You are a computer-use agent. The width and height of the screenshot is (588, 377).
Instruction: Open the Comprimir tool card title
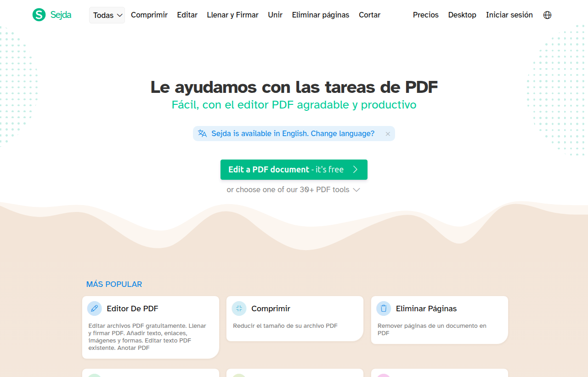coord(271,308)
